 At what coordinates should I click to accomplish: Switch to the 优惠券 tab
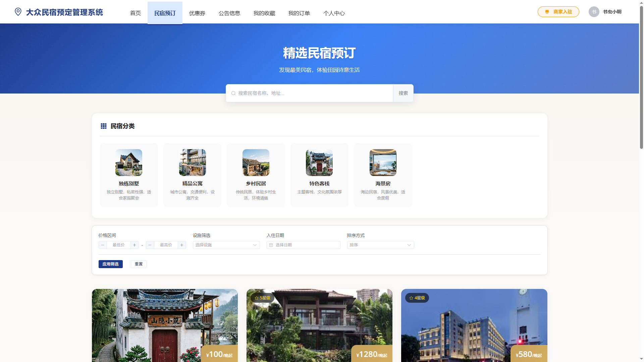197,13
